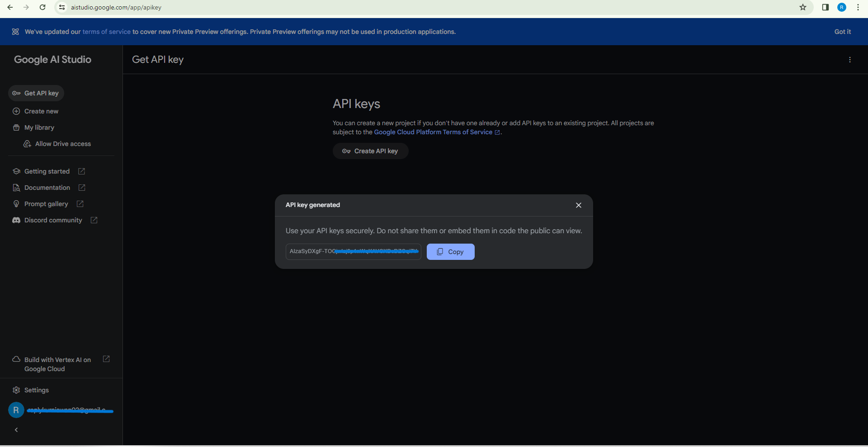This screenshot has height=447, width=868.
Task: Select the Create new option in sidebar
Action: (x=41, y=111)
